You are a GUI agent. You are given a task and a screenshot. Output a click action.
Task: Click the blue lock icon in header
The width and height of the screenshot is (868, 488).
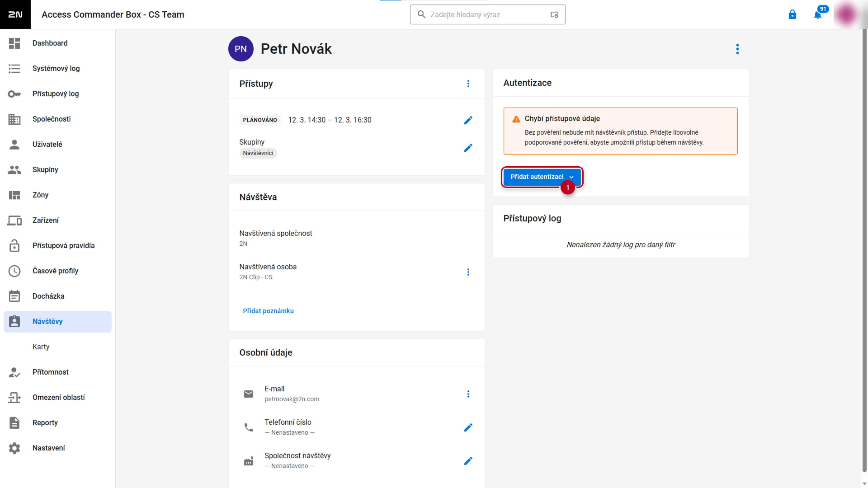coord(793,14)
